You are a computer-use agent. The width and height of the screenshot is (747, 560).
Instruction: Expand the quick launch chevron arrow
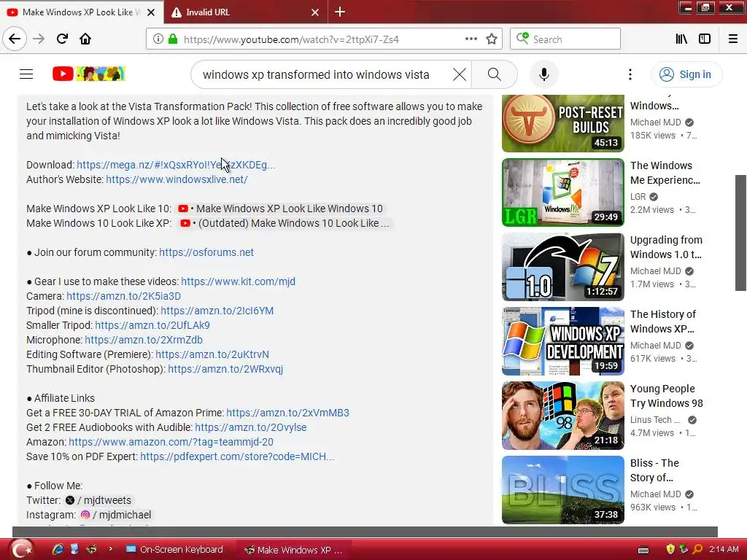(111, 548)
